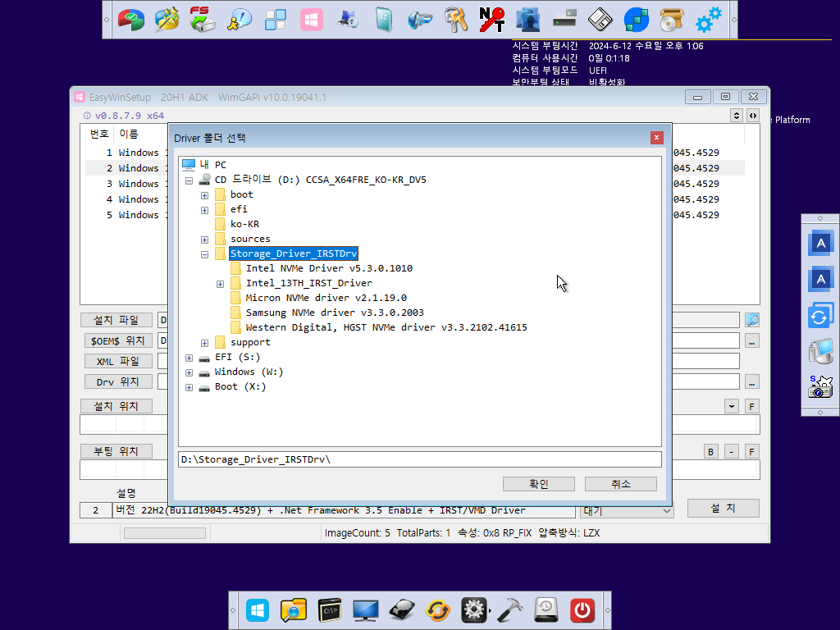Launch the globe wand utility in top dock
840x630 pixels.
(x=167, y=20)
